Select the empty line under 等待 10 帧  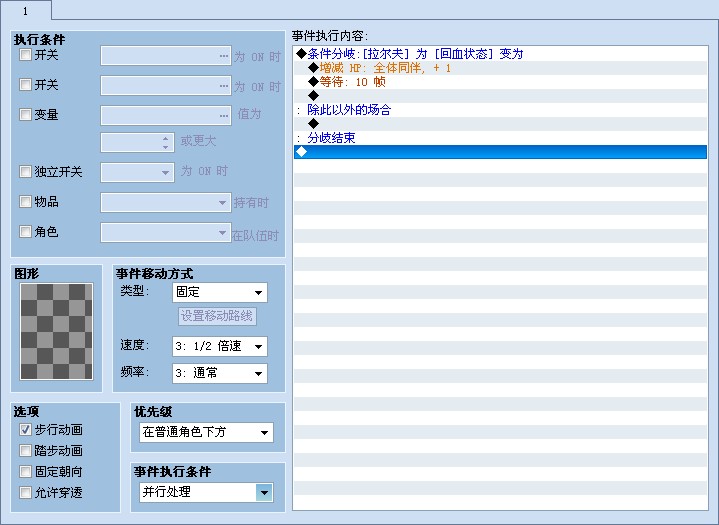(x=500, y=96)
